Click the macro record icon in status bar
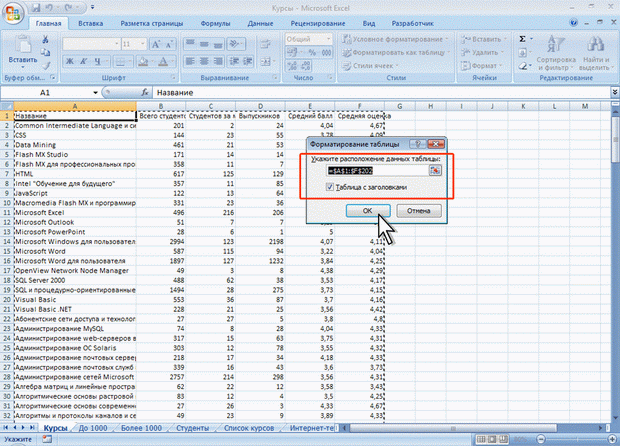 pos(47,439)
